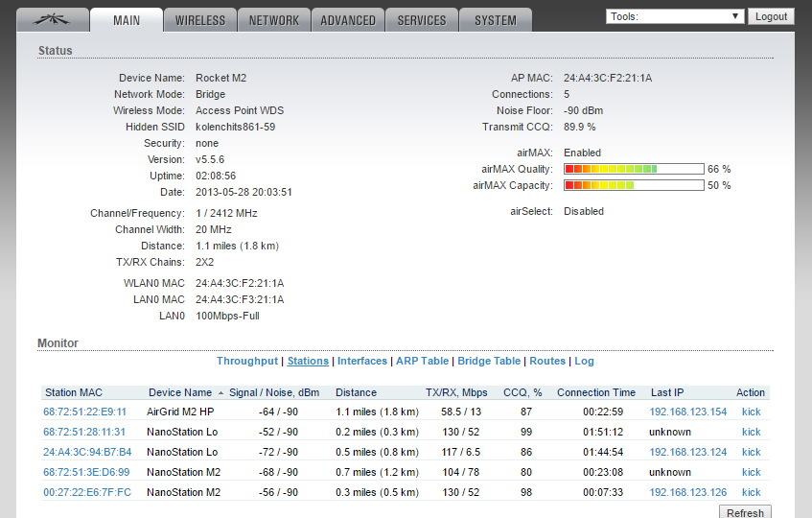Open station 68:72:51:28:11:31 details
The image size is (812, 518).
[x=84, y=432]
